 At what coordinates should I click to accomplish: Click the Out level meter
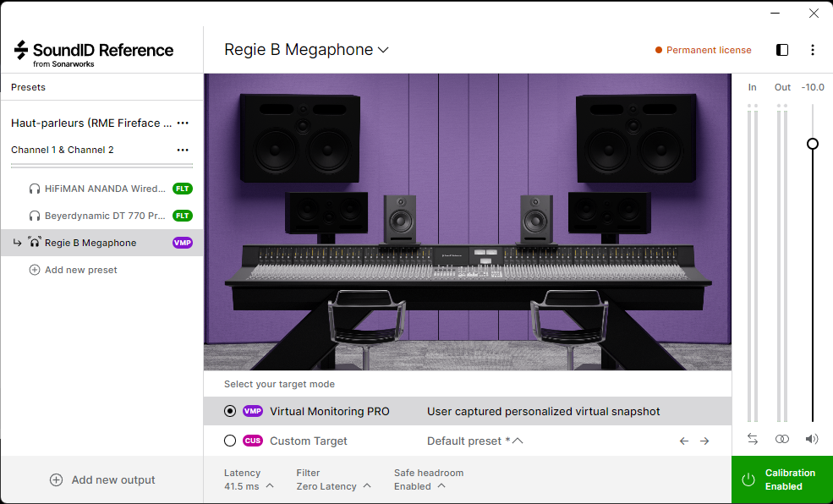(782, 263)
